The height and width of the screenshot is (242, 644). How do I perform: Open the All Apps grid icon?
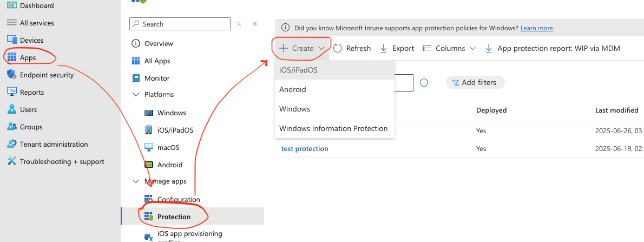135,61
